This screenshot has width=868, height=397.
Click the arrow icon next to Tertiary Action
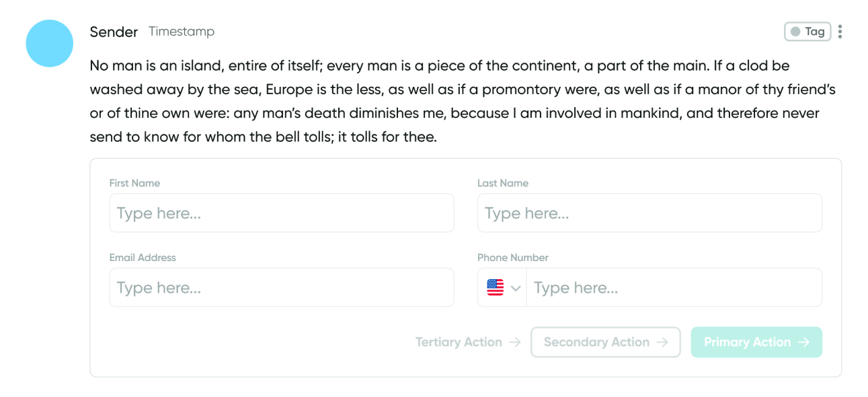point(515,342)
